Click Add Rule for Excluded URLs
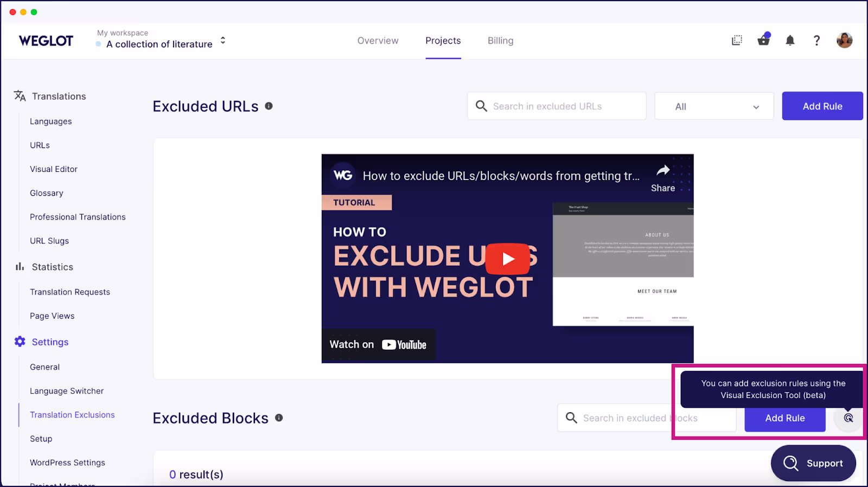868x487 pixels. click(x=822, y=106)
